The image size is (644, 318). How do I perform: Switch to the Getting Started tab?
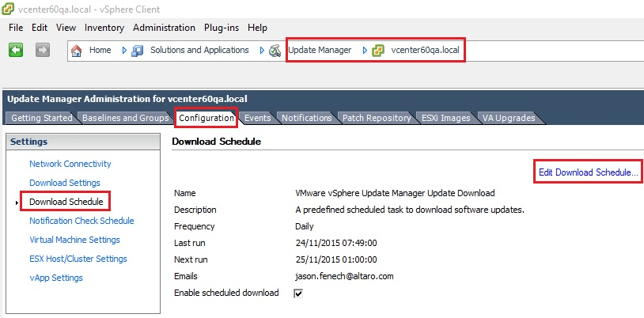pyautogui.click(x=41, y=118)
